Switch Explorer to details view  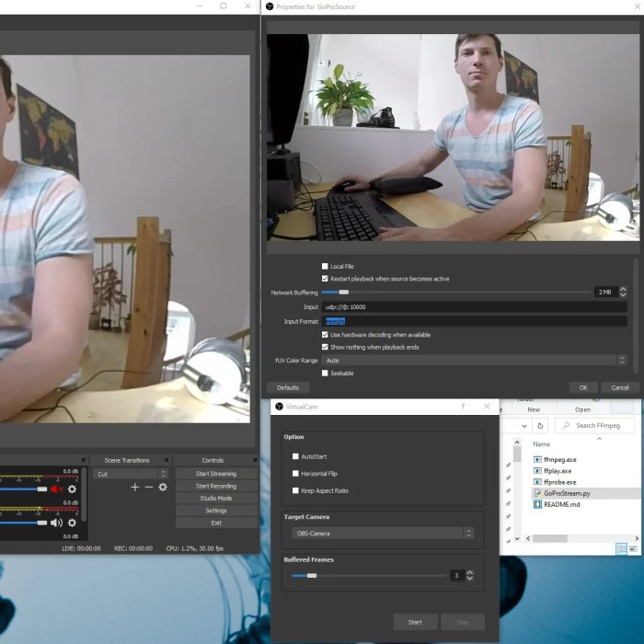tap(621, 548)
